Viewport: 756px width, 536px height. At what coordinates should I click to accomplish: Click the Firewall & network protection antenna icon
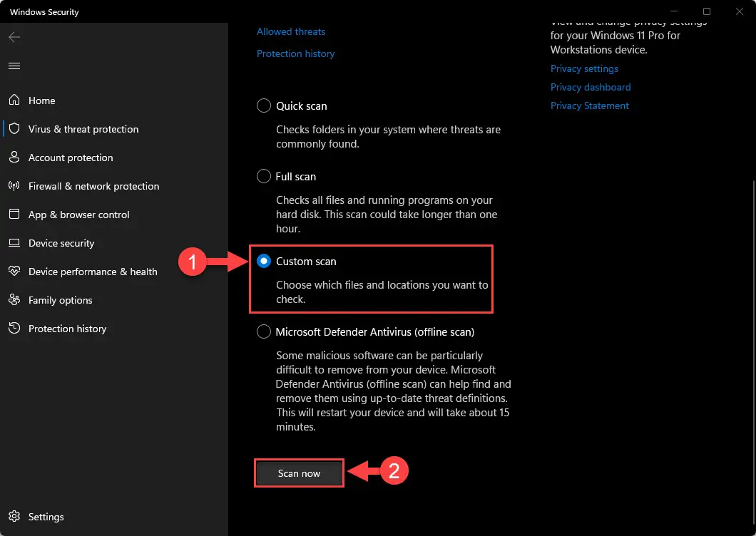coord(14,185)
